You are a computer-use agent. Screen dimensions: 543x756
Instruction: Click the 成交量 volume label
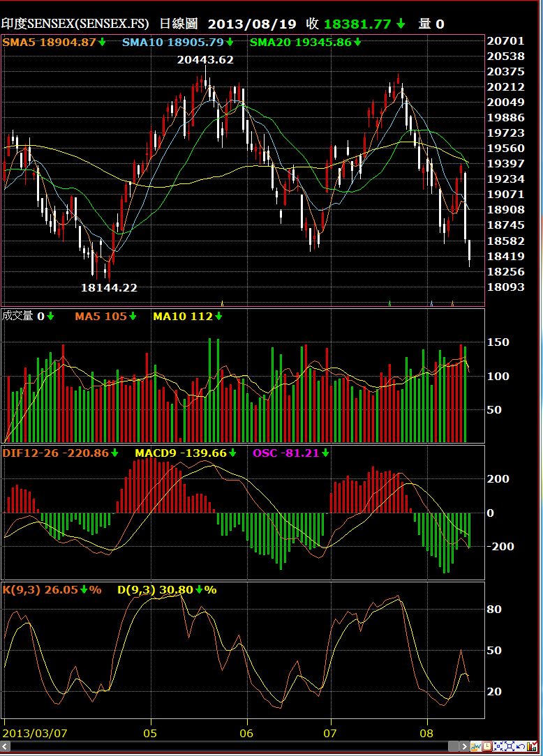coord(17,316)
